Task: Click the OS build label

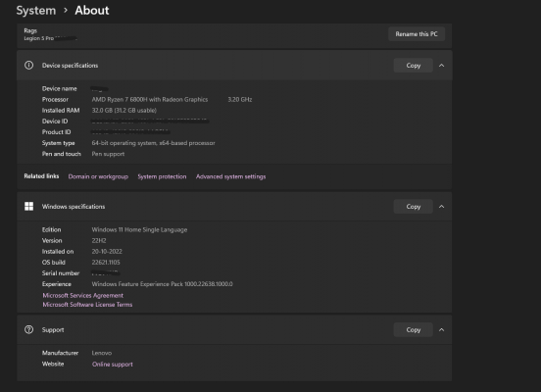Action: click(x=54, y=263)
